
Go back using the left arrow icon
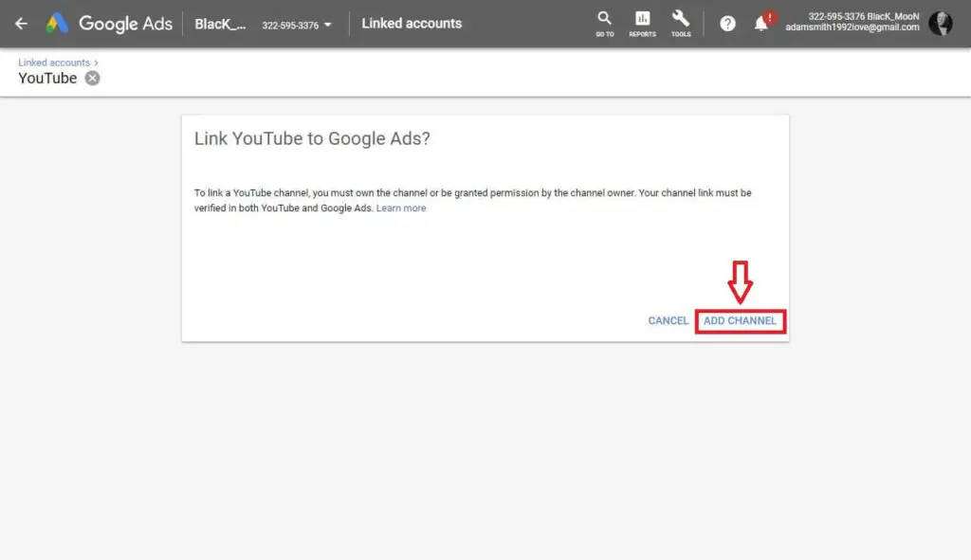[x=21, y=24]
